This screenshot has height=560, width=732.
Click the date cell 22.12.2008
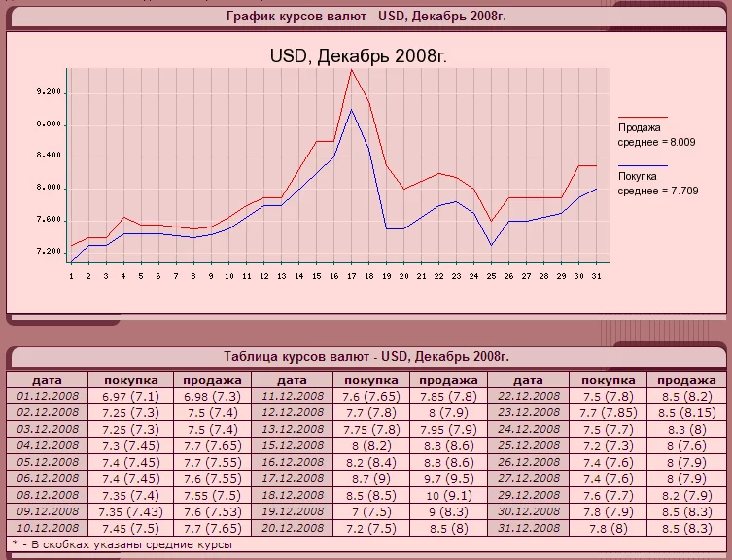[529, 396]
